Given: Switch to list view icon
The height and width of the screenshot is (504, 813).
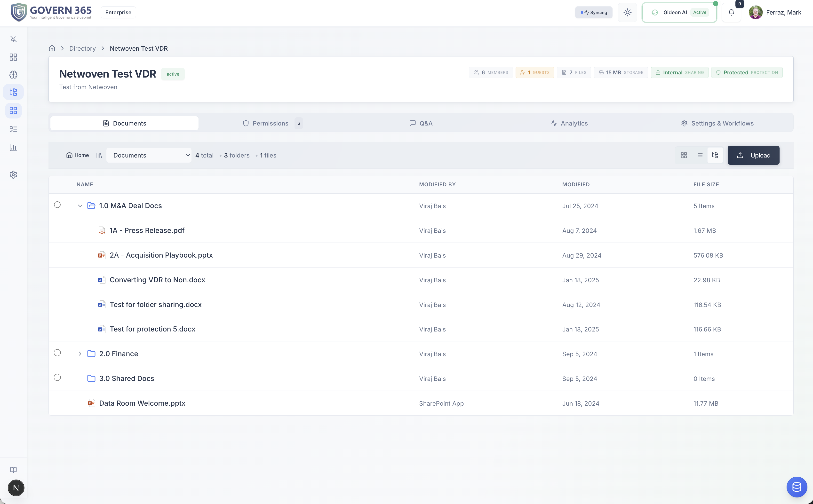Looking at the screenshot, I should 699,155.
